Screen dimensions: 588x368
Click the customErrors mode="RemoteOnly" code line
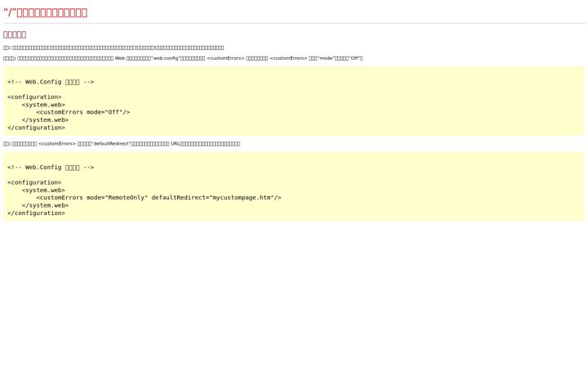pyautogui.click(x=158, y=198)
